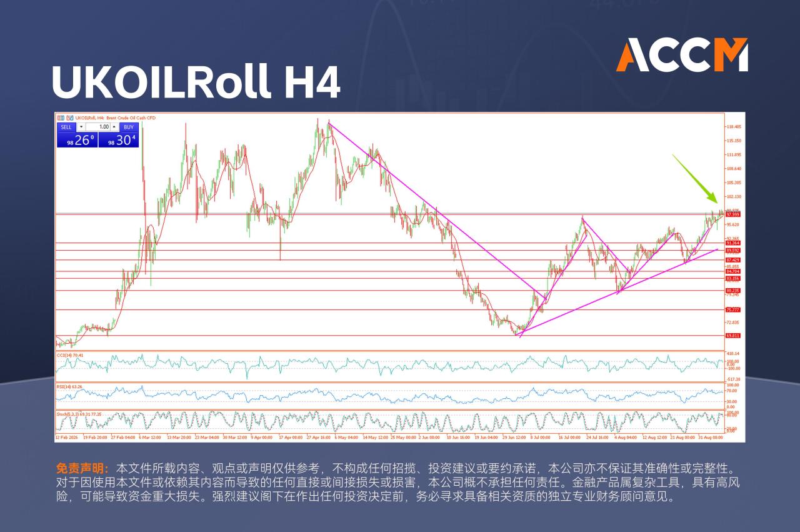The image size is (800, 532).
Task: Click the depth of market icon
Action: (x=70, y=118)
